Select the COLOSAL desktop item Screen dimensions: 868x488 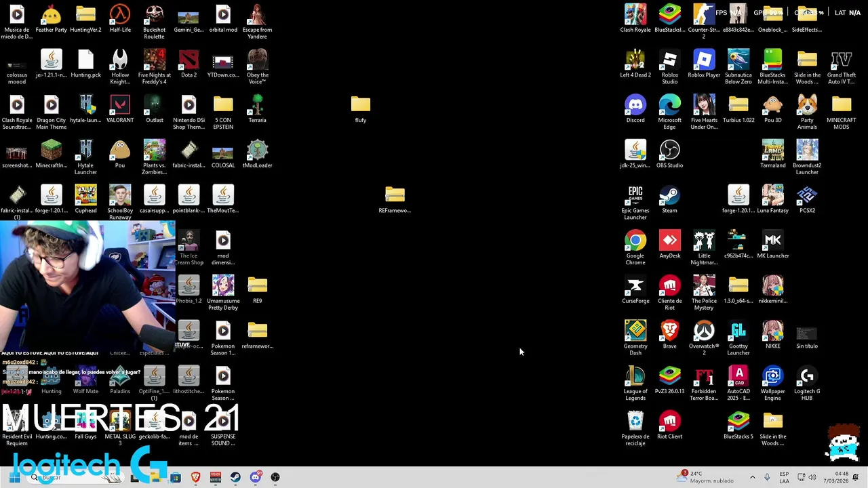[223, 155]
